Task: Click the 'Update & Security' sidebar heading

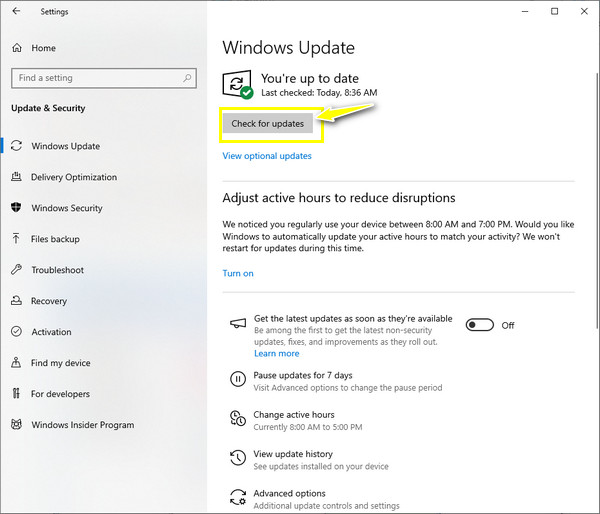Action: 48,108
